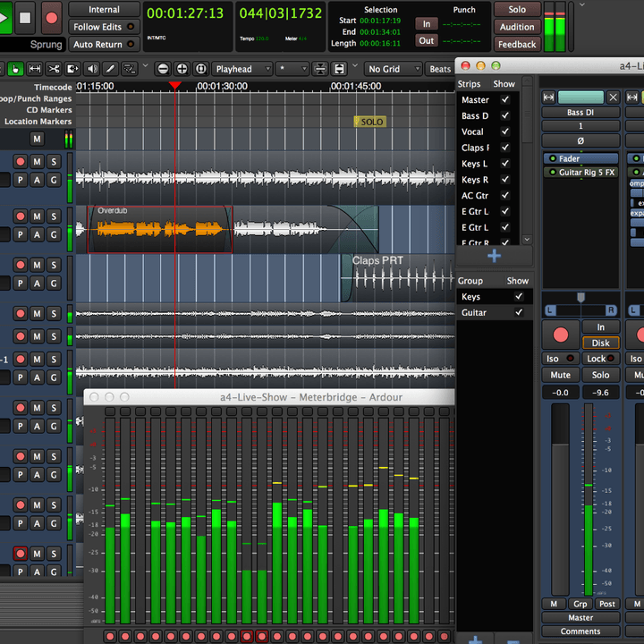Screen dimensions: 644x644
Task: Enable Punch In
Action: click(427, 24)
